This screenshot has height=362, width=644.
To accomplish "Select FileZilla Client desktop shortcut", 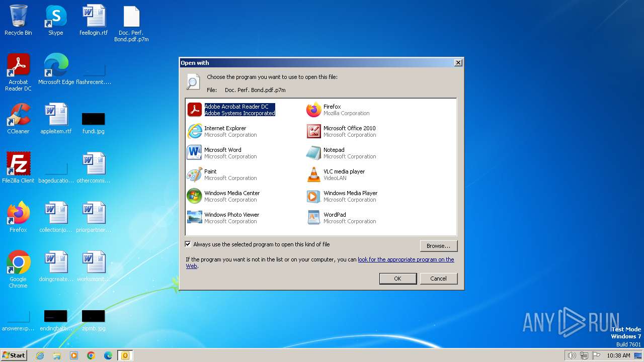I will pyautogui.click(x=18, y=168).
